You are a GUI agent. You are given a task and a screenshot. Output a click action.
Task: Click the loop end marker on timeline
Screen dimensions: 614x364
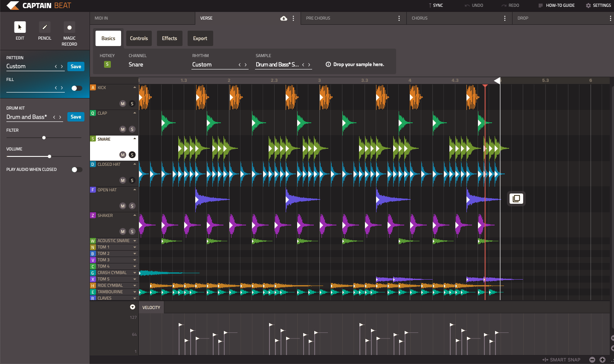pos(497,81)
